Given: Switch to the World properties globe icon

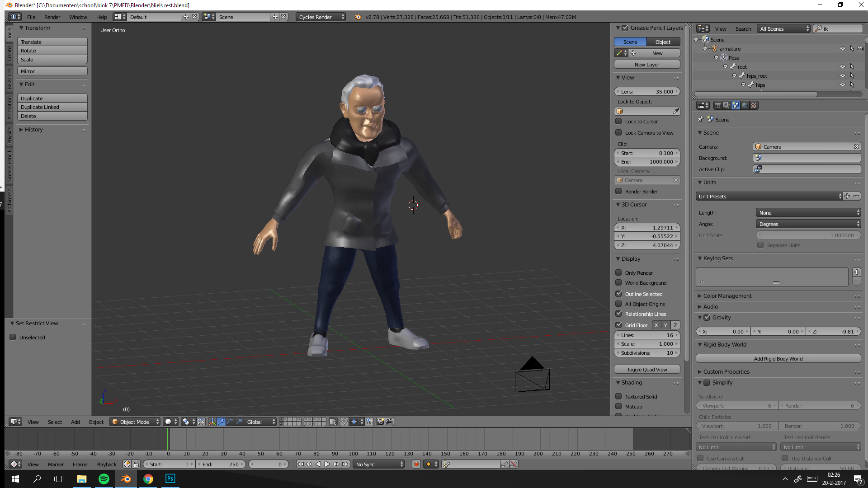Looking at the screenshot, I should (x=745, y=105).
